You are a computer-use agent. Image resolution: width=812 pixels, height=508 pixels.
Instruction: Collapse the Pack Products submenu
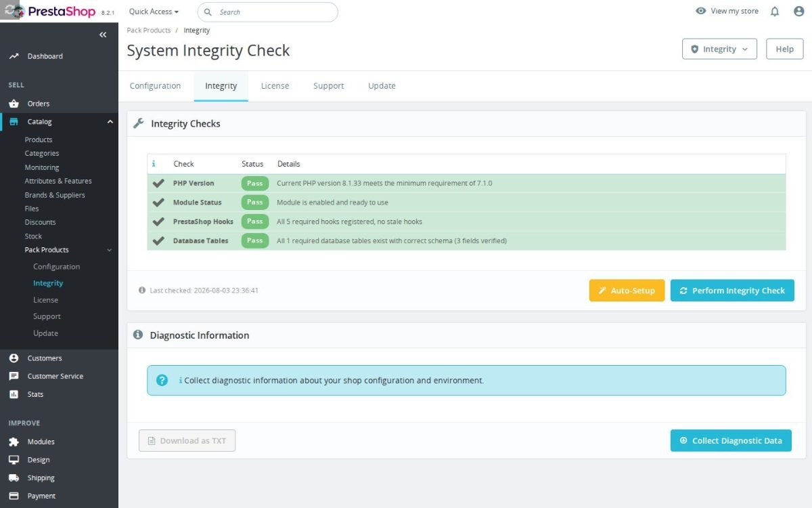click(110, 250)
